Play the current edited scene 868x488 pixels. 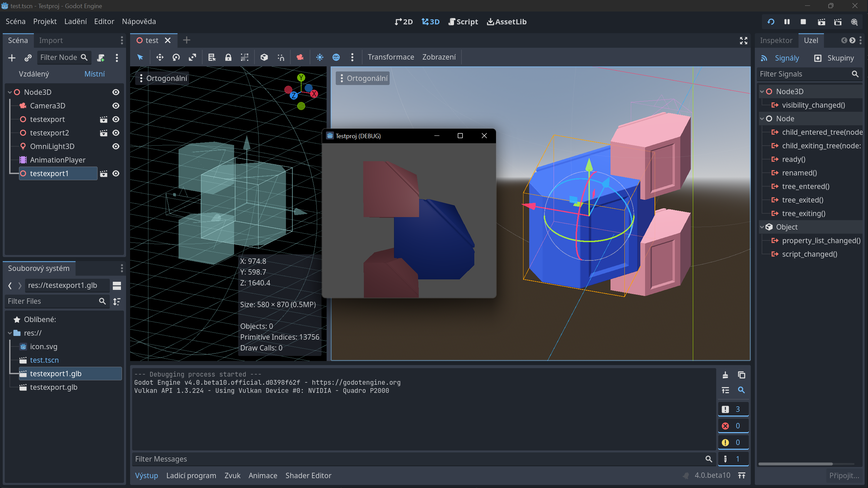click(821, 22)
